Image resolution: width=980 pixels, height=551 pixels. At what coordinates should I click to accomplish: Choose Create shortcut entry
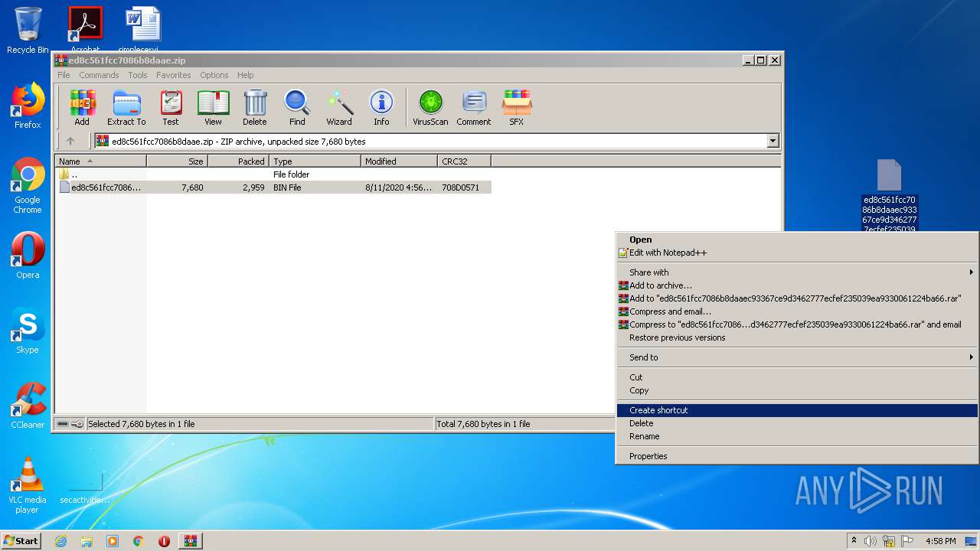pos(797,410)
